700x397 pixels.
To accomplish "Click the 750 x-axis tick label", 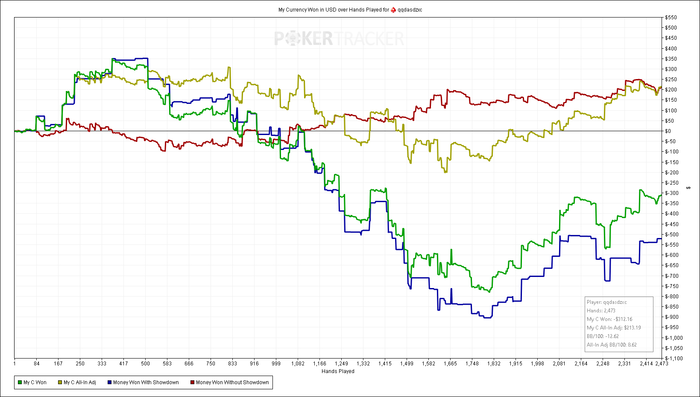I will coord(211,364).
